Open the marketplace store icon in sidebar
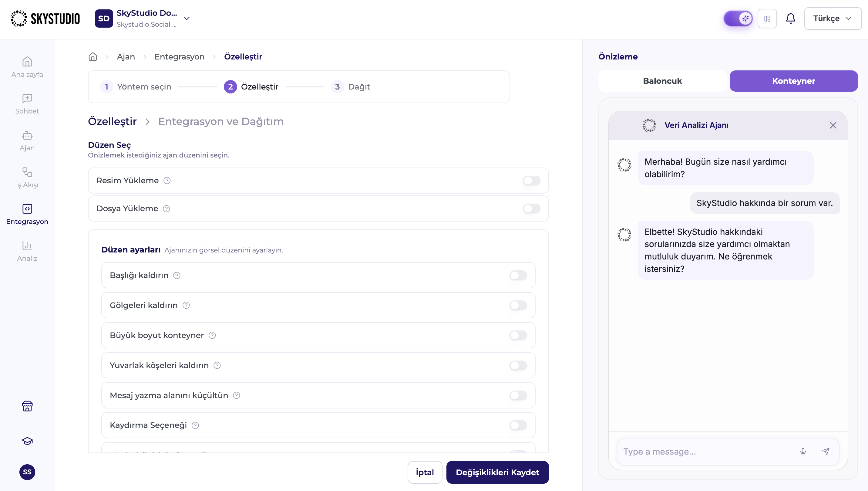 tap(27, 406)
